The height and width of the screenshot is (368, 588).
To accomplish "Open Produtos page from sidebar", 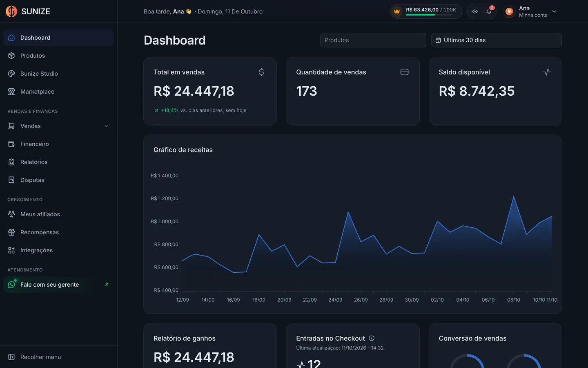I will click(x=58, y=56).
